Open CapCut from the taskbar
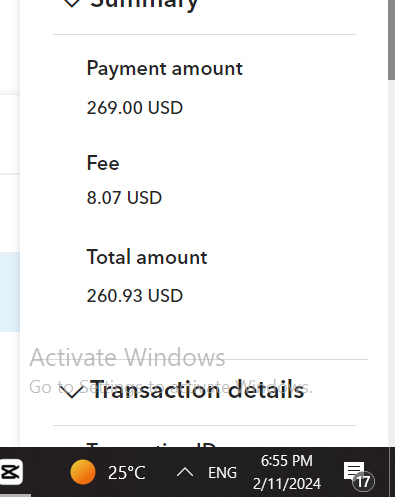 coord(11,472)
